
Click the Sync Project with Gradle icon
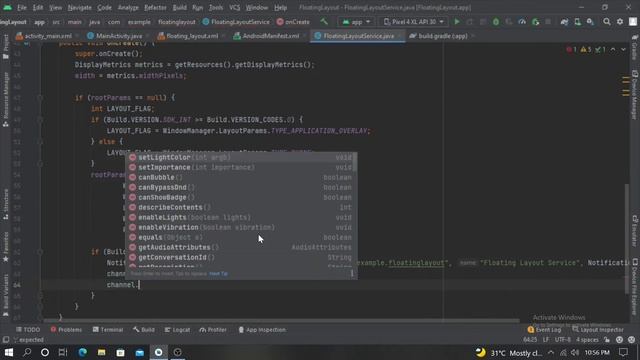tap(564, 22)
